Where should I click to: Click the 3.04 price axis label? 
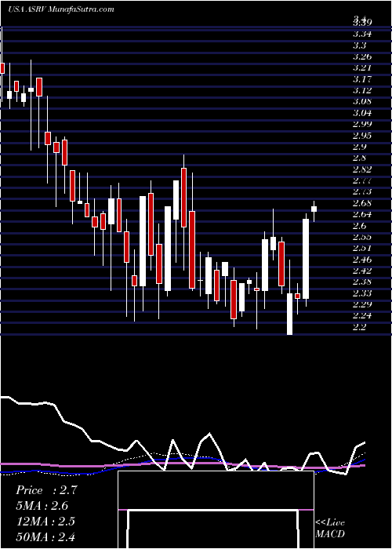(362, 113)
